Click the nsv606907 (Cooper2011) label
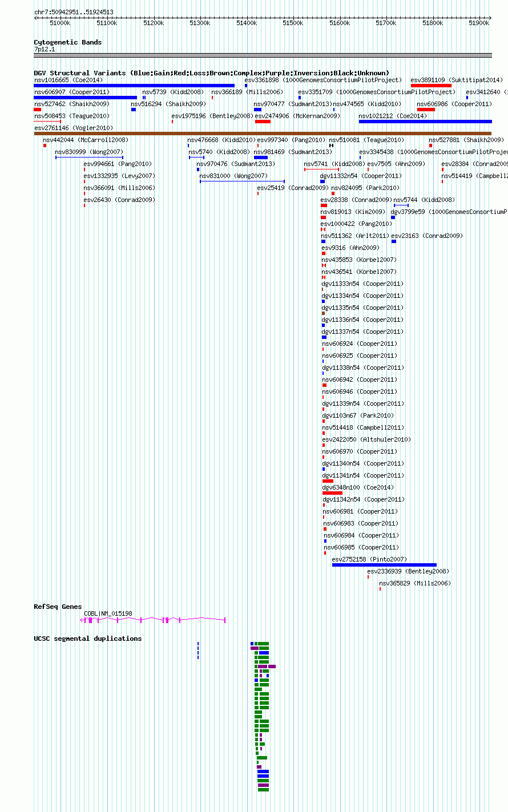The image size is (508, 812). point(72,92)
